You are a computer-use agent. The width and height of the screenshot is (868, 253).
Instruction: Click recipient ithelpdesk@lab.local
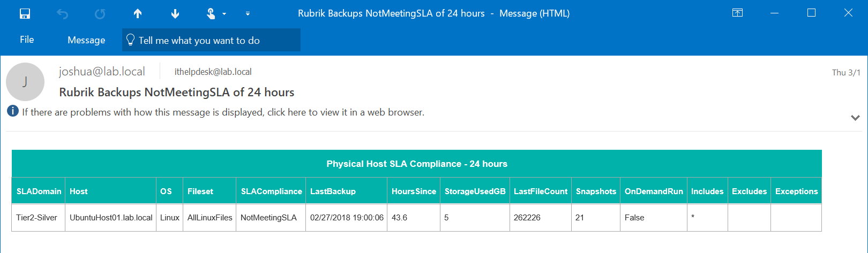point(213,72)
